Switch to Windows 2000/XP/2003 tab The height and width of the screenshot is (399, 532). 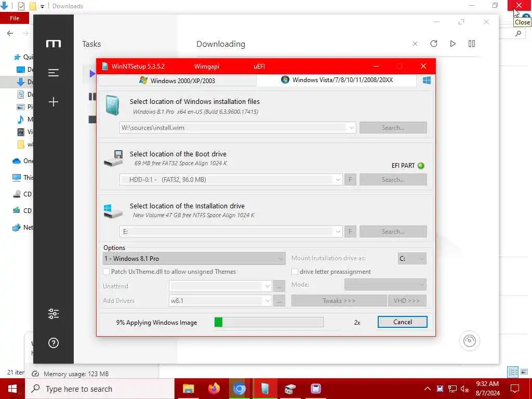tap(177, 81)
